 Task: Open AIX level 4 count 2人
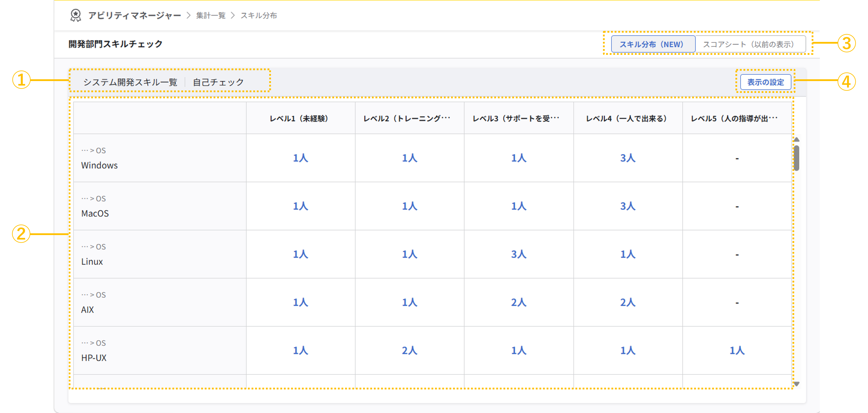pos(628,302)
